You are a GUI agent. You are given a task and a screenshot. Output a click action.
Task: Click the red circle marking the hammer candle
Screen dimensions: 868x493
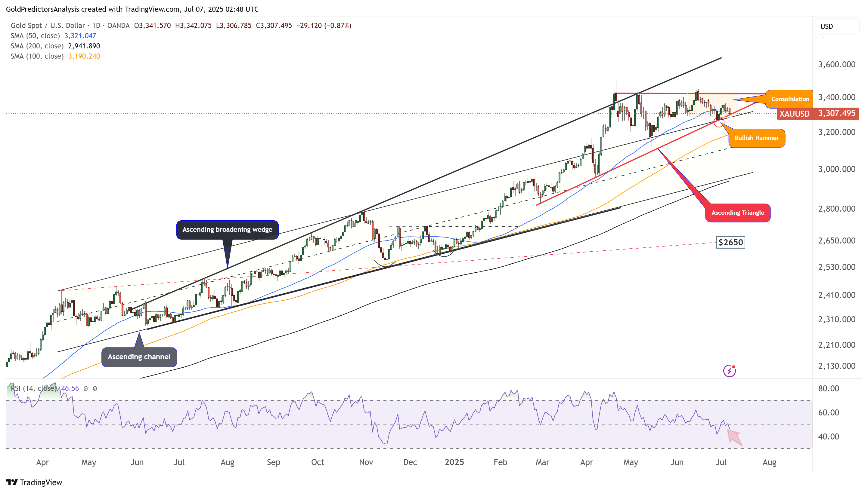tap(718, 122)
